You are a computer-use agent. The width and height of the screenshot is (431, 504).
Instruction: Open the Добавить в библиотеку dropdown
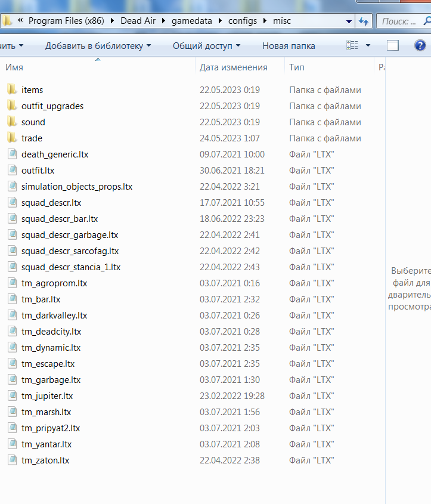[98, 46]
